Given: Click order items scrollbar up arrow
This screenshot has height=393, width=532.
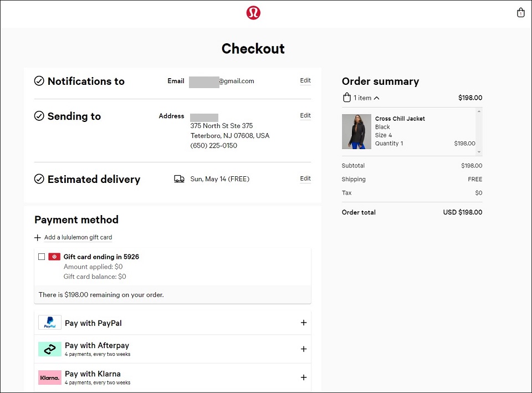Looking at the screenshot, I should click(479, 111).
